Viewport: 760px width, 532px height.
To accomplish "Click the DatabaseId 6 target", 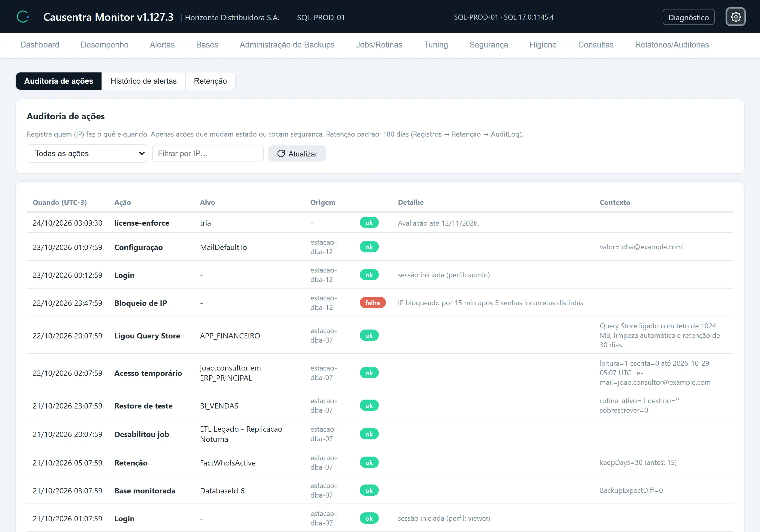I will 222,491.
